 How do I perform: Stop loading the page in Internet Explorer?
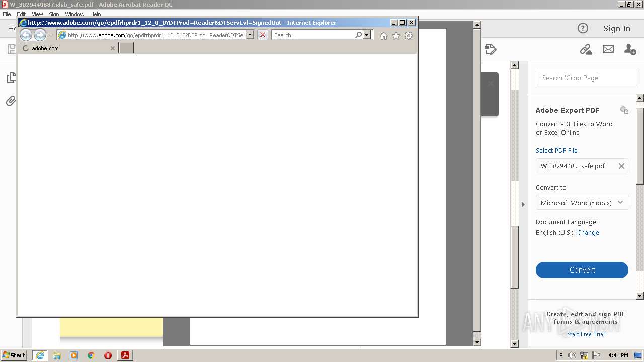tap(263, 35)
